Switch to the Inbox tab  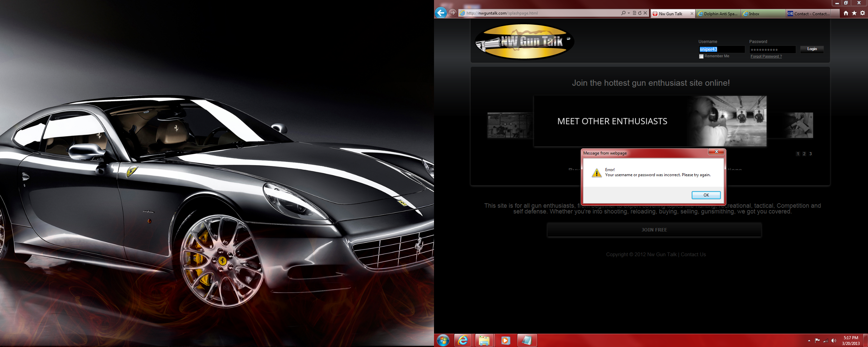point(762,14)
